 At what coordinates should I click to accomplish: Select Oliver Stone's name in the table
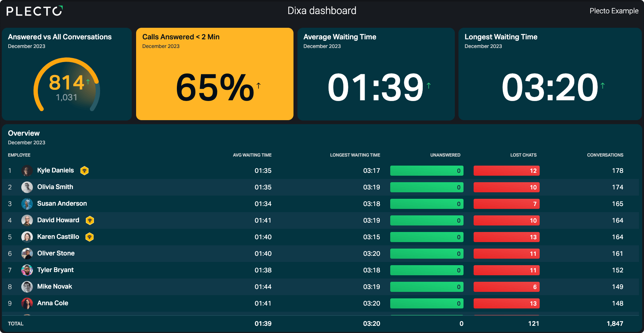(56, 253)
